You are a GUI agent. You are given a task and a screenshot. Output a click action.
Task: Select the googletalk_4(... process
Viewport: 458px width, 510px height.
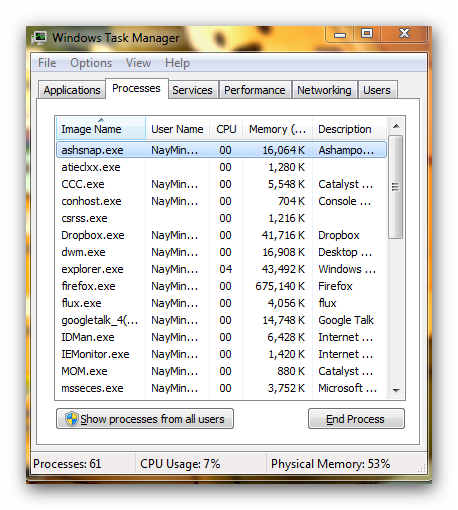click(221, 320)
